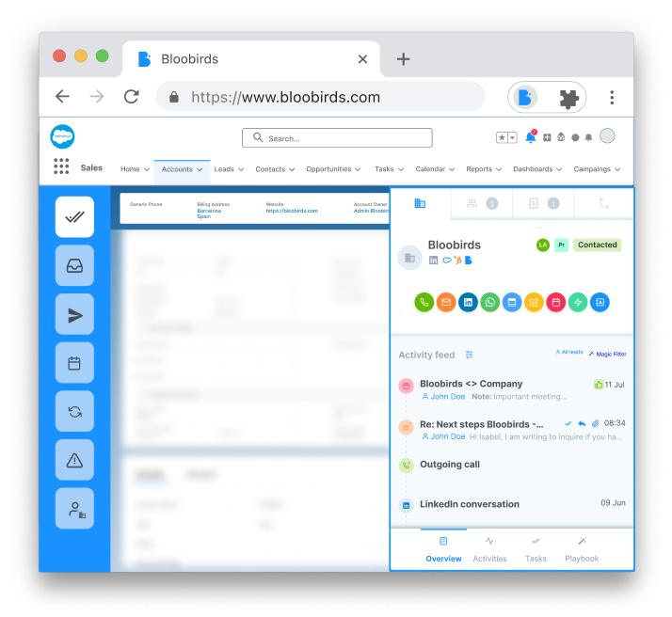Click the red calendar meeting action button

click(x=556, y=302)
